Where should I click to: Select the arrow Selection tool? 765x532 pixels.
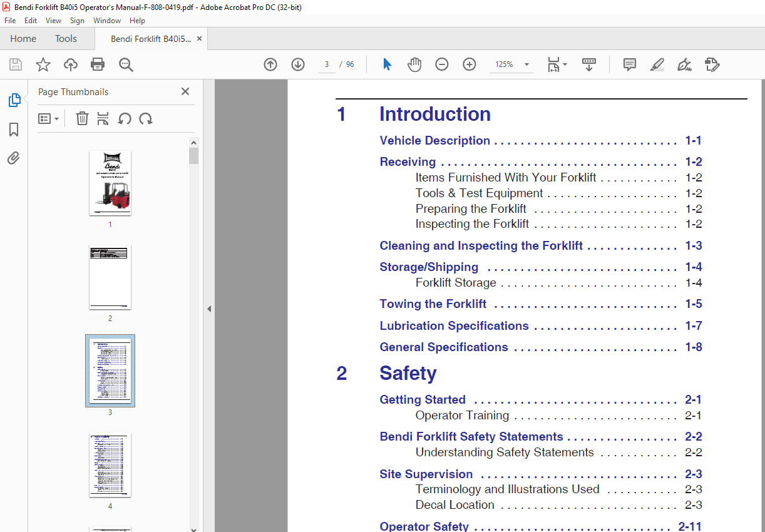(x=387, y=64)
